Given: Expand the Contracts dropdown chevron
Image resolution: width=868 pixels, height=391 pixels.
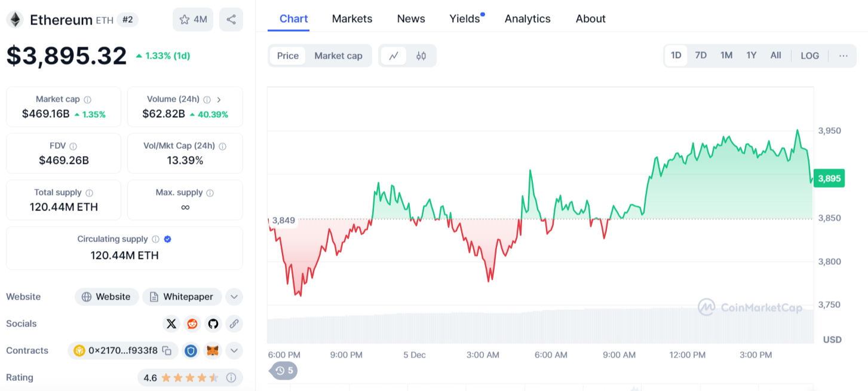Looking at the screenshot, I should 234,351.
